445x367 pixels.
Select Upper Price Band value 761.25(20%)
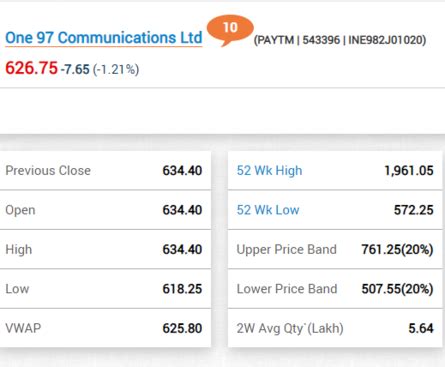pyautogui.click(x=397, y=250)
